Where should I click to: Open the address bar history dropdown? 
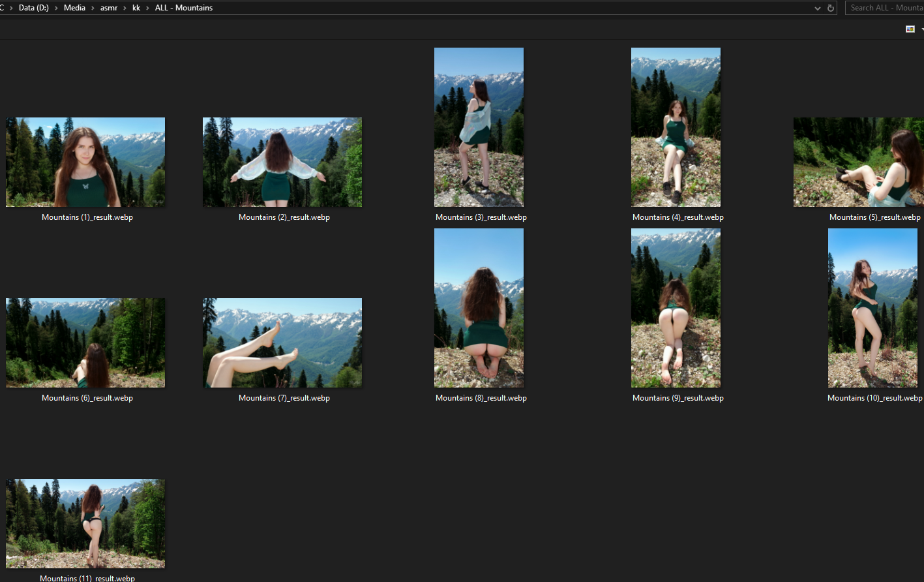[x=818, y=8]
